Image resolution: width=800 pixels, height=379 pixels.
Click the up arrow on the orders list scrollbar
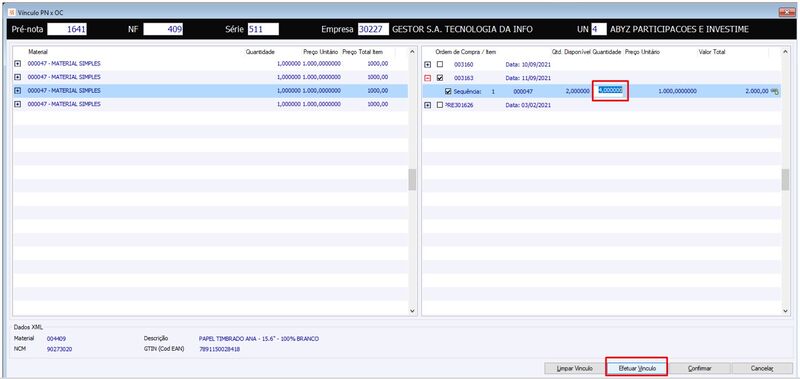(x=785, y=52)
